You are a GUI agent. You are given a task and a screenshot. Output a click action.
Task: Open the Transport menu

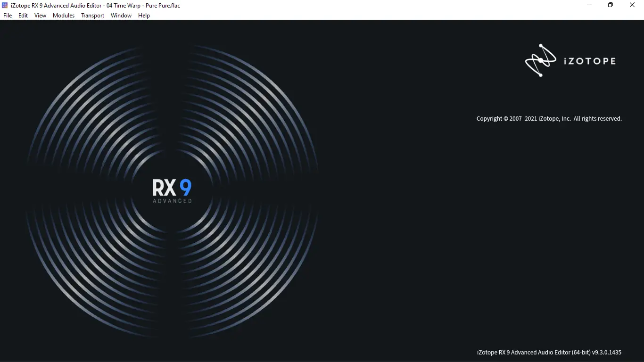coord(92,16)
